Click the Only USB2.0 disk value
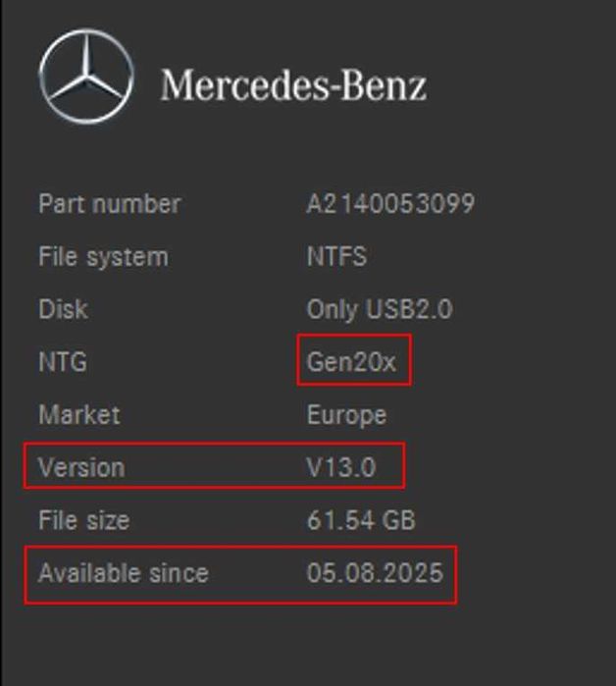Image resolution: width=616 pixels, height=686 pixels. pyautogui.click(x=379, y=309)
